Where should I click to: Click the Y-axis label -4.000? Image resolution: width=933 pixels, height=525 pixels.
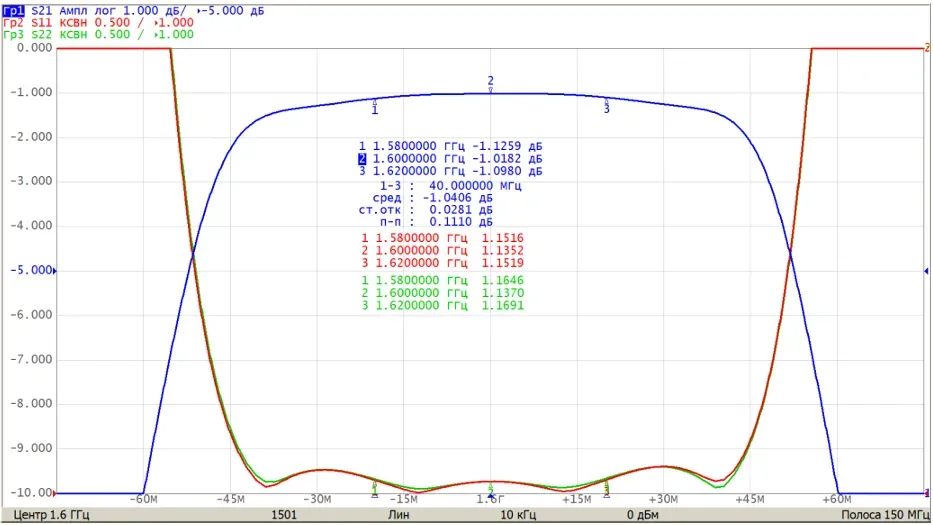click(x=31, y=226)
